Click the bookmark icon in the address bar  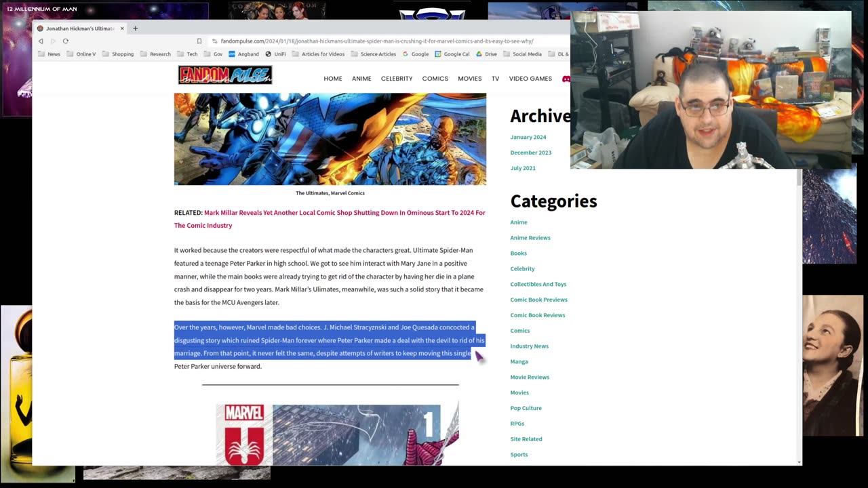pos(199,41)
